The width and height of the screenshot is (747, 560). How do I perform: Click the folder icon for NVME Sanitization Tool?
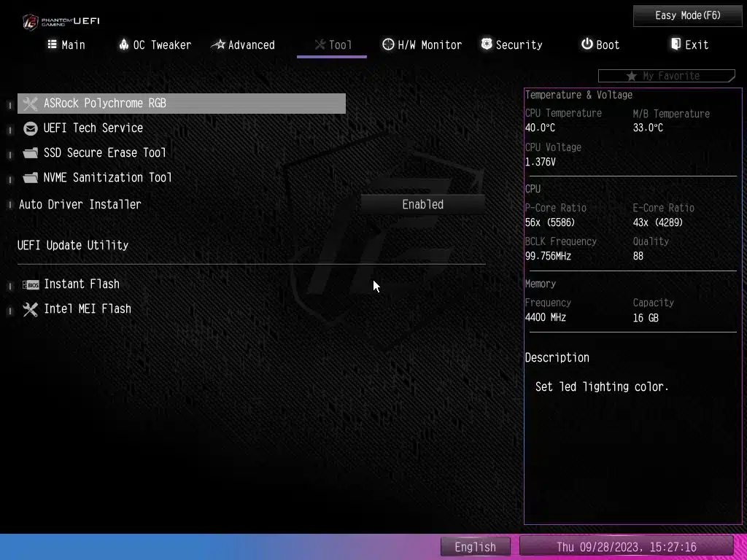click(x=30, y=178)
